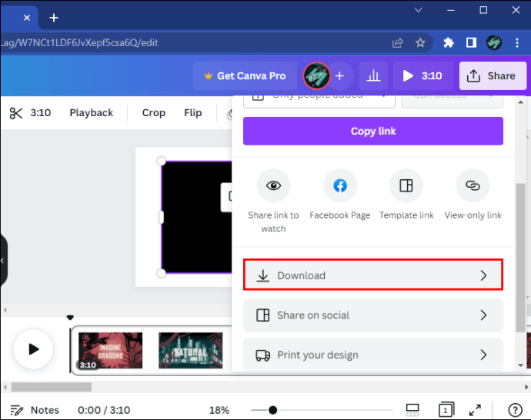Open the Playback menu

pyautogui.click(x=91, y=113)
